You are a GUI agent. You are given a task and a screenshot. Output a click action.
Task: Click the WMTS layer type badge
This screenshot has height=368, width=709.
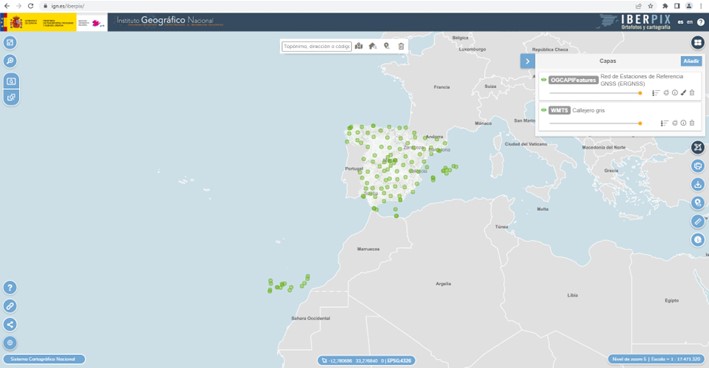coord(559,110)
